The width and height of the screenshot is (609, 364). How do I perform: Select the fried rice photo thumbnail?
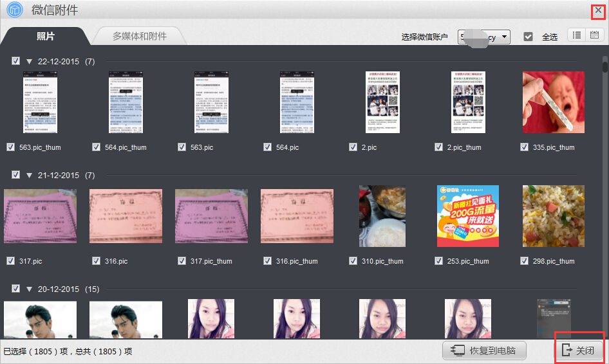(x=553, y=216)
